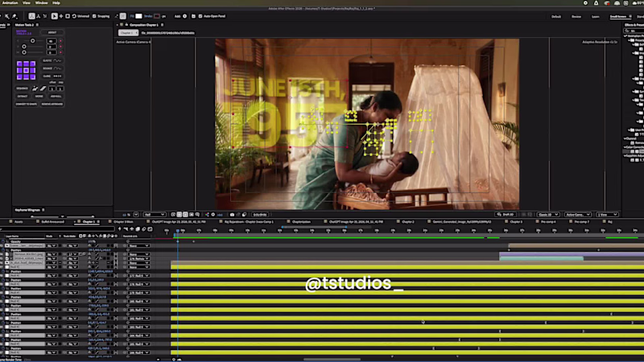Switch to the Chapter 2 timeline tab
The image size is (644, 362).
coord(408,222)
